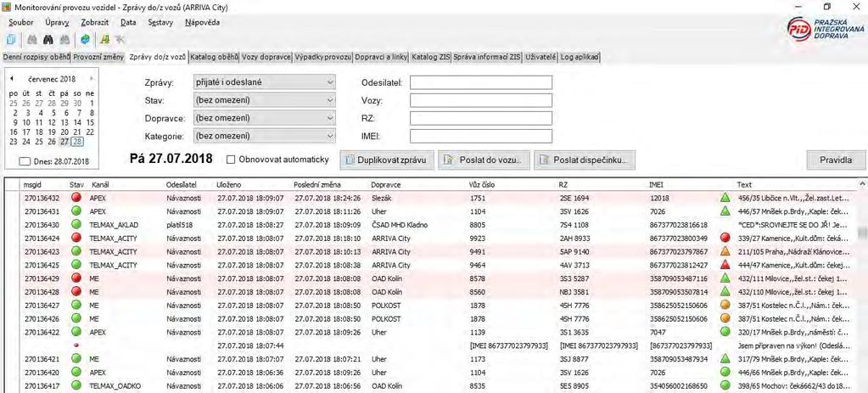Expand the Dopravce dropdown
Viewport: 868px width, 393px height.
[264, 118]
